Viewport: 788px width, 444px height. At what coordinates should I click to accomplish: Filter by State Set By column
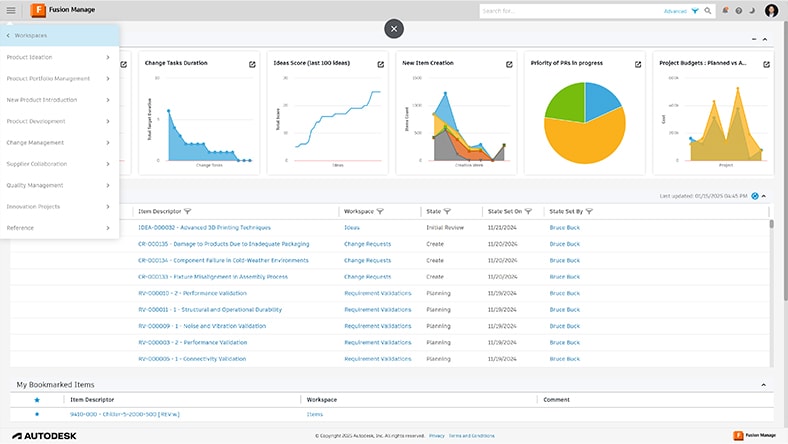pos(589,212)
